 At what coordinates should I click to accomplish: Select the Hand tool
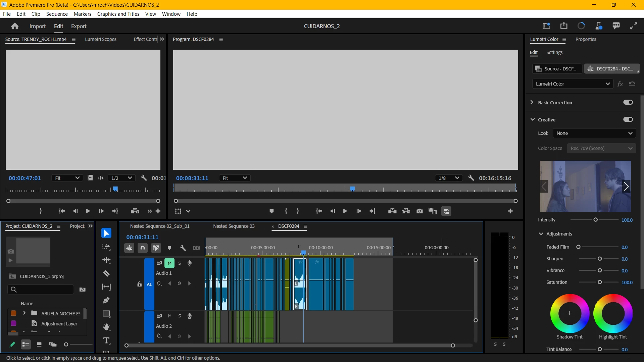point(106,327)
